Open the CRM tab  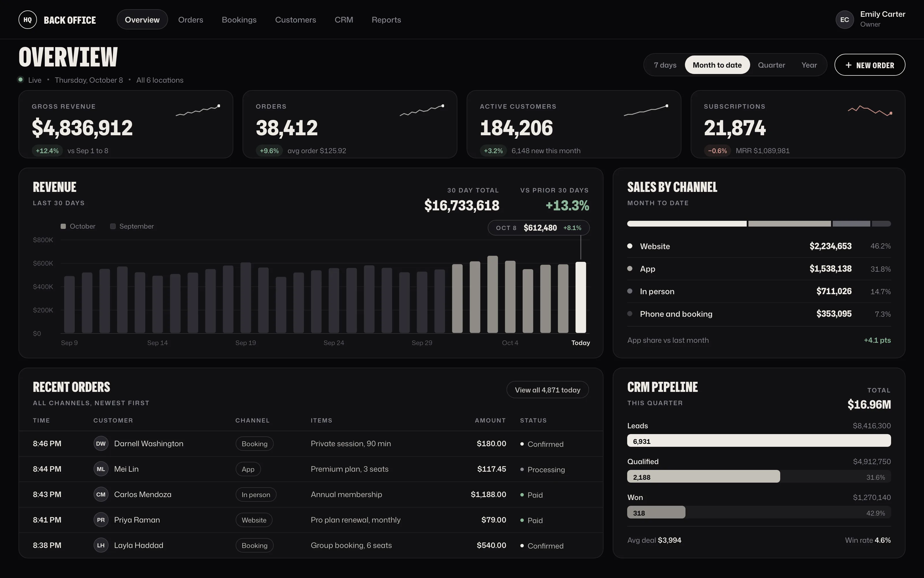coord(344,20)
